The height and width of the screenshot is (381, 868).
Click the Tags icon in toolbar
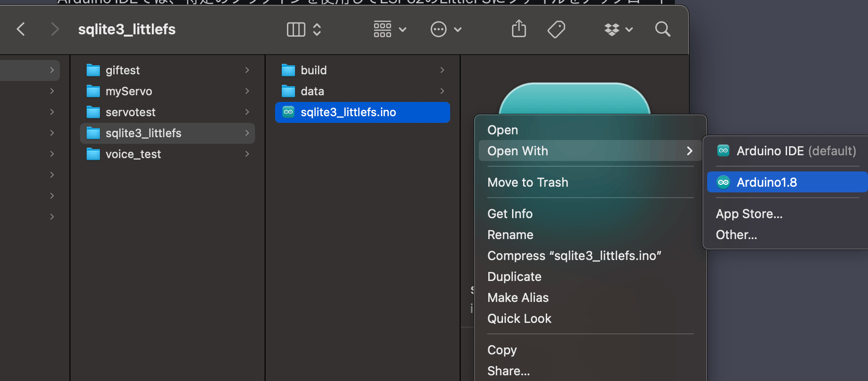coord(556,30)
